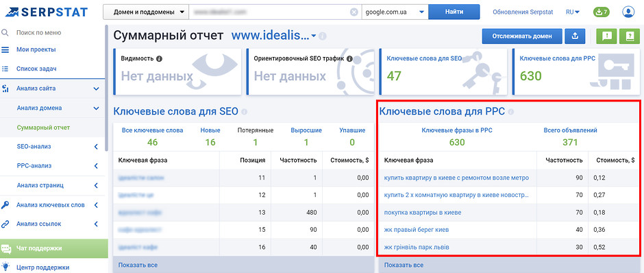Open Список задач in the sidebar

36,69
